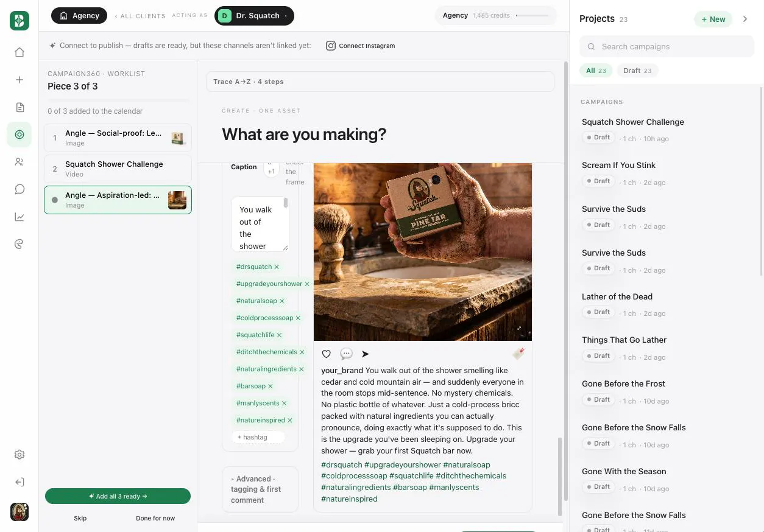Focus the Search campaigns field
Viewport: 764px width, 532px height.
[667, 46]
